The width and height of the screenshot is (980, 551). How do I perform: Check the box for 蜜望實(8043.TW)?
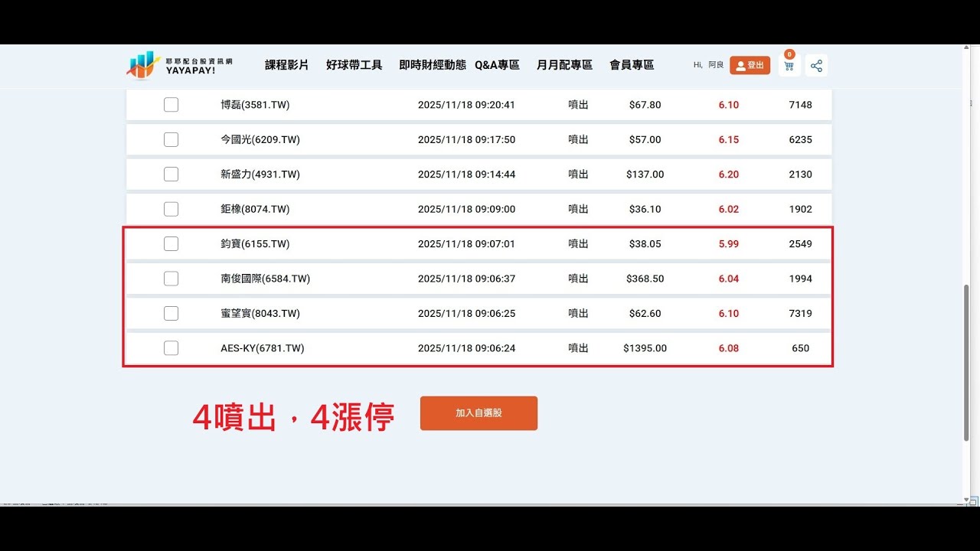(x=171, y=313)
